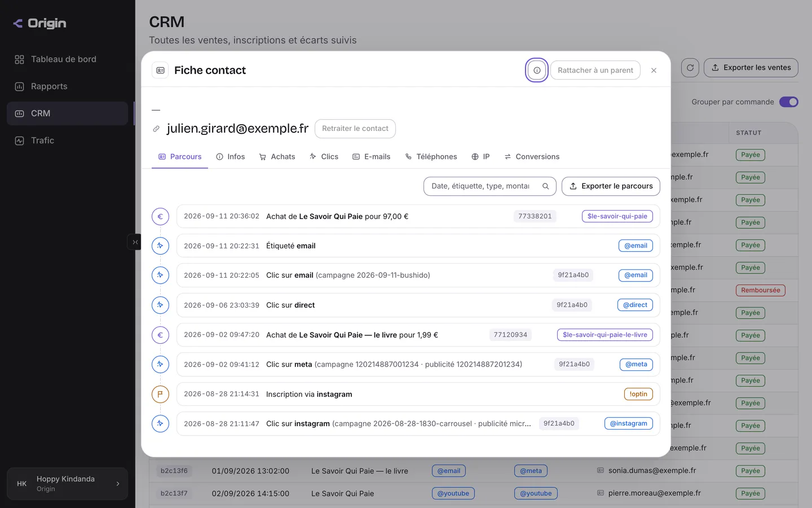Switch to the Infos tab

231,157
